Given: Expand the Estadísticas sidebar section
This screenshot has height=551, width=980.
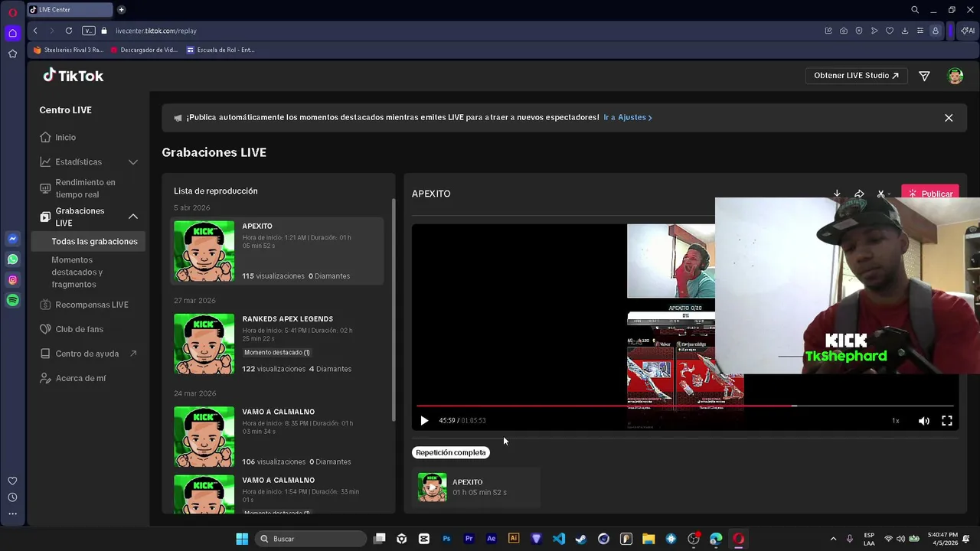Looking at the screenshot, I should [89, 161].
